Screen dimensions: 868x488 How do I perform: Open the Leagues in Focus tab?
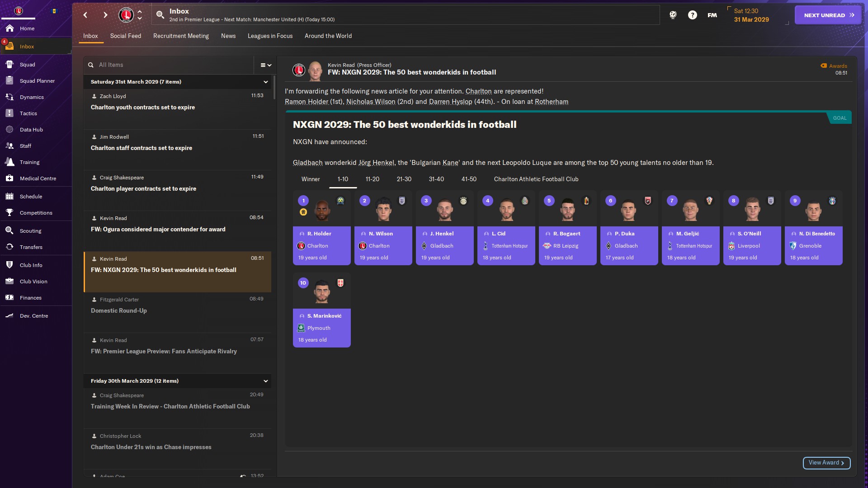(270, 36)
